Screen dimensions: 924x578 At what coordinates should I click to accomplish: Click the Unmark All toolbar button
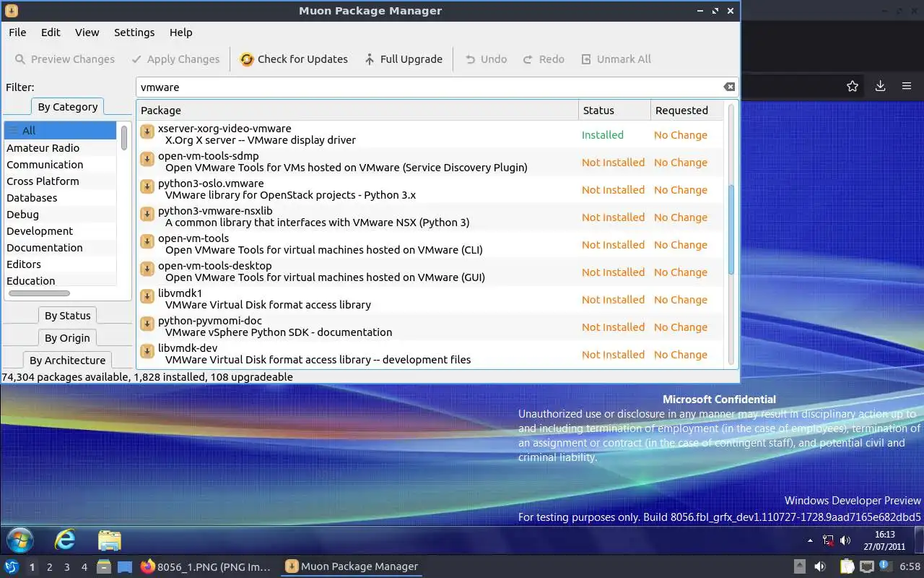616,59
